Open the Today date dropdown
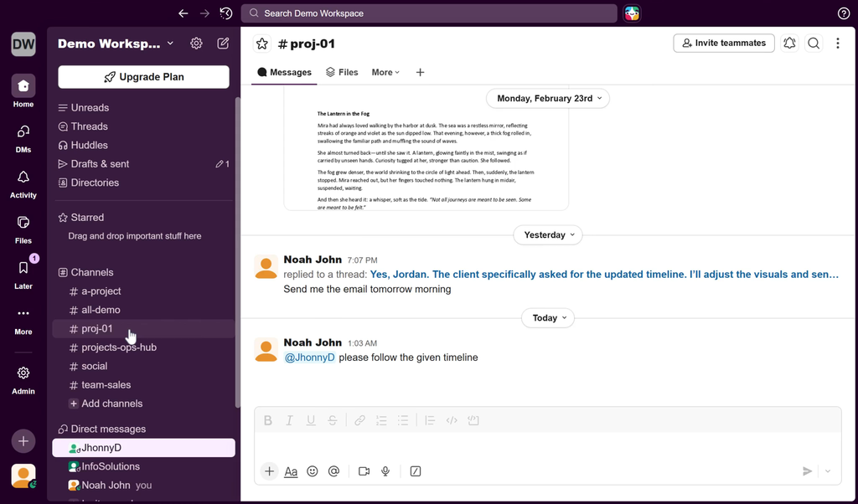 click(x=550, y=318)
